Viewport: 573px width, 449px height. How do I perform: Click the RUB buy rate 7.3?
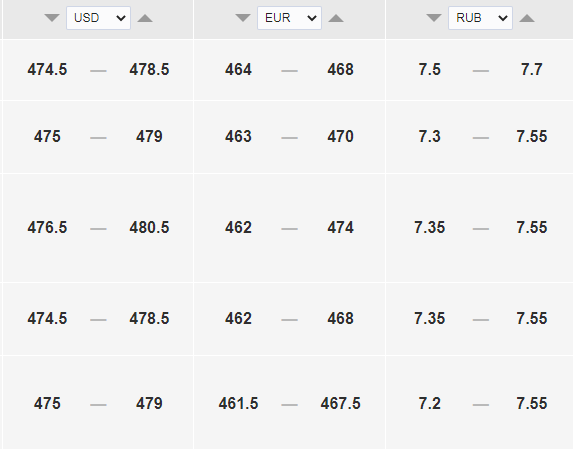[429, 137]
